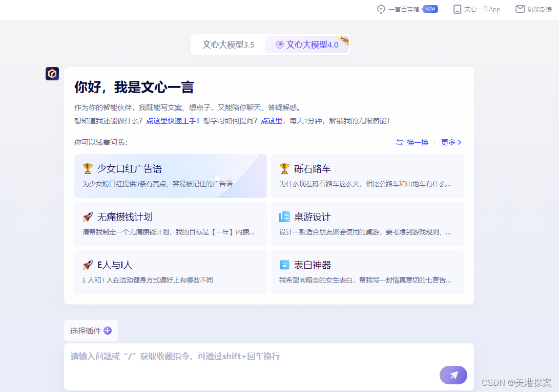Click the 你可以试着问我 label

101,142
